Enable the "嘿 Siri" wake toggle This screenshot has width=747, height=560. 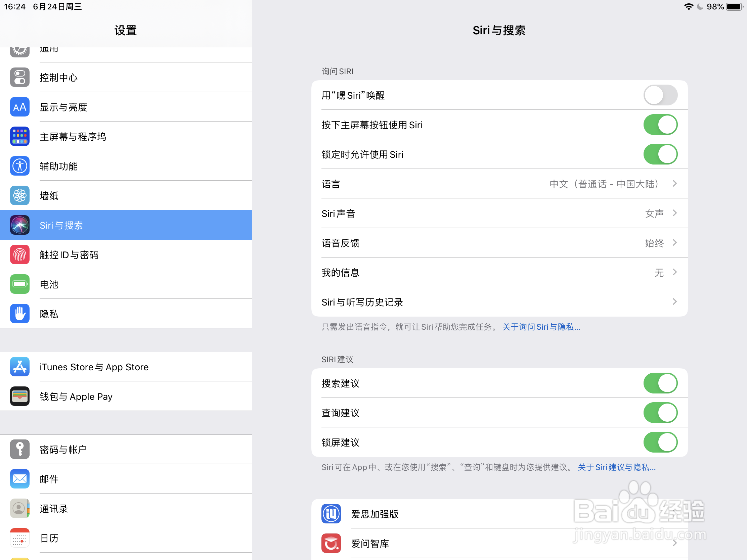coord(660,95)
